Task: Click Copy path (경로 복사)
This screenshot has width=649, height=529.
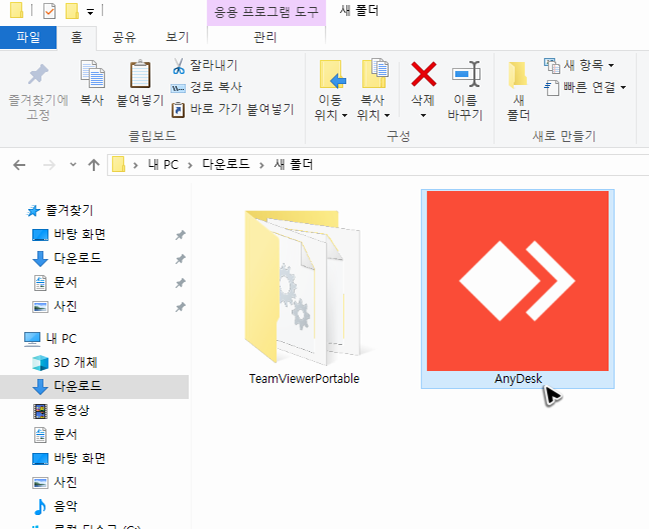Action: point(207,87)
